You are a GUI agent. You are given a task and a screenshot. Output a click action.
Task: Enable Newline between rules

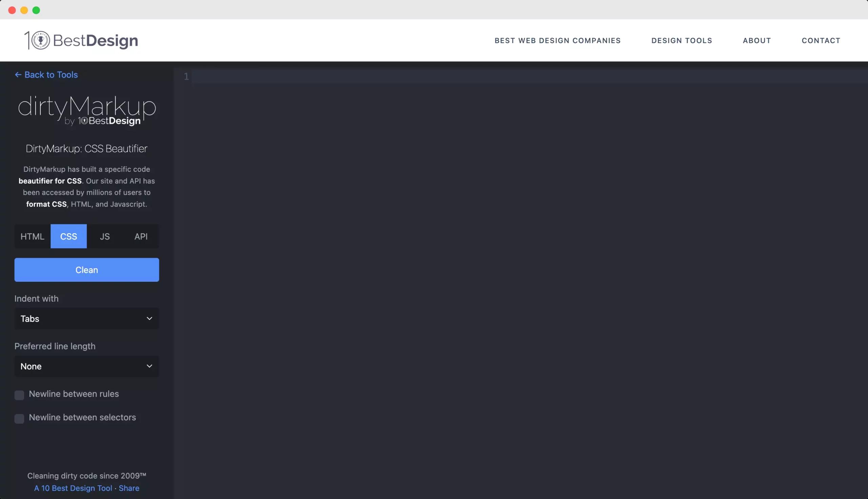click(x=19, y=395)
